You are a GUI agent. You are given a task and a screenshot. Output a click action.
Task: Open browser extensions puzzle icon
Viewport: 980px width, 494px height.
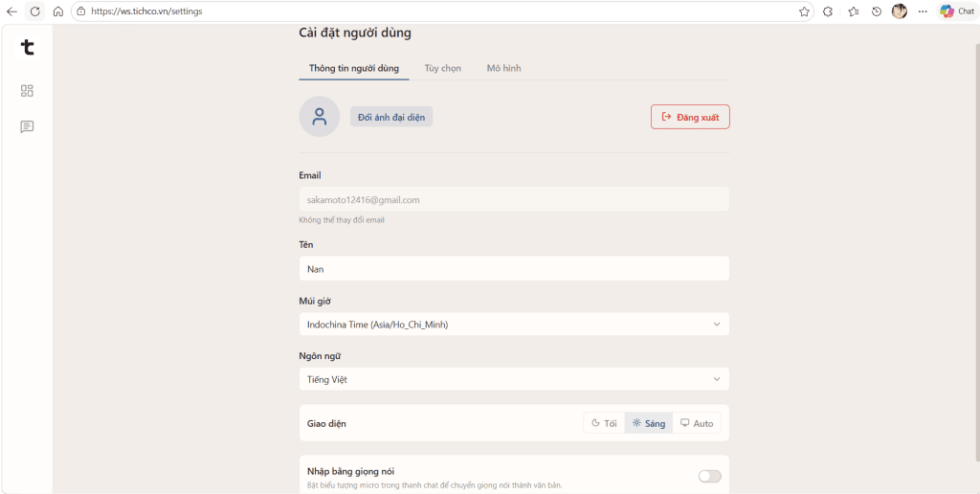[x=828, y=11]
